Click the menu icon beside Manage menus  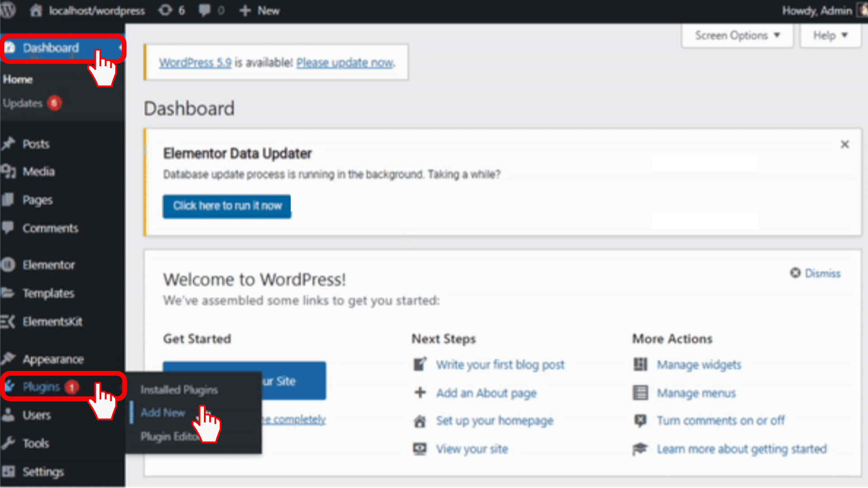click(x=640, y=392)
